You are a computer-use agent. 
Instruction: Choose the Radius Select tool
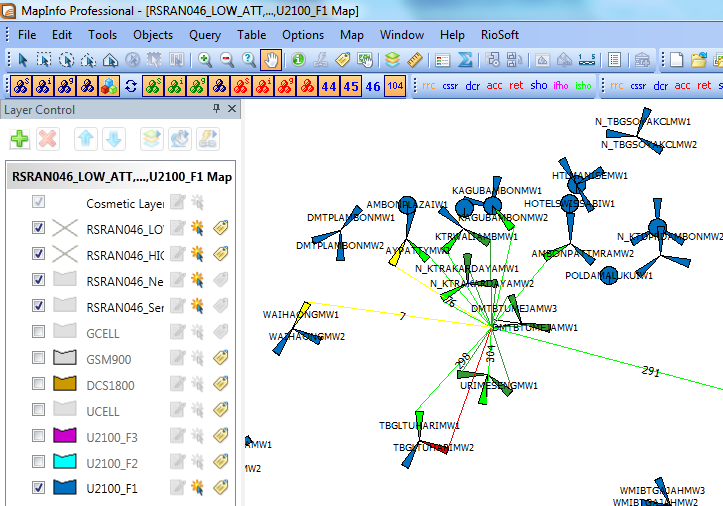[x=66, y=60]
